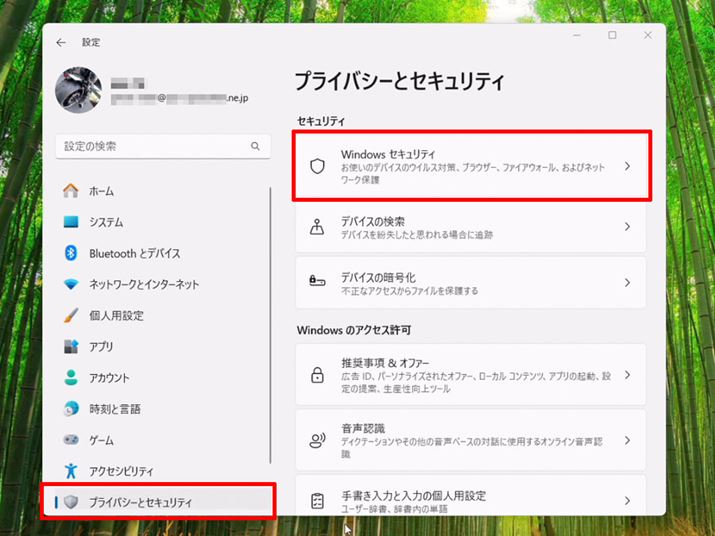
Task: Click the System monitor icon
Action: point(71,222)
